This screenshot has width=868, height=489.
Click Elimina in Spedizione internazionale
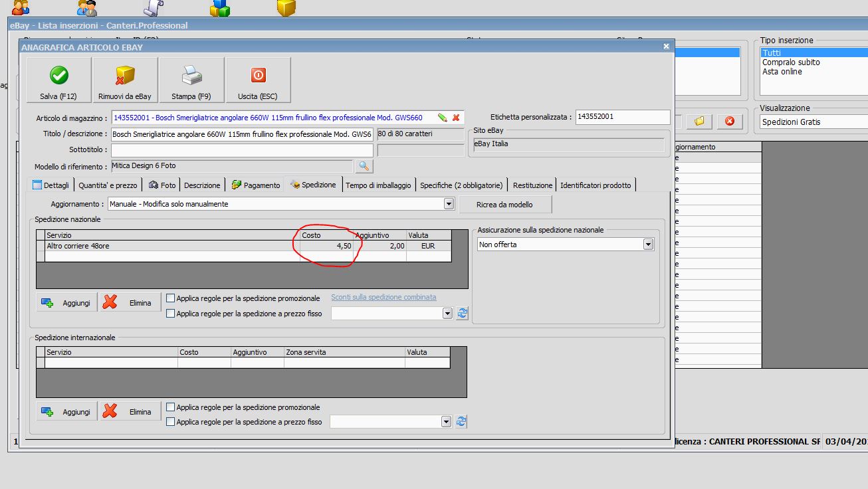pos(131,411)
